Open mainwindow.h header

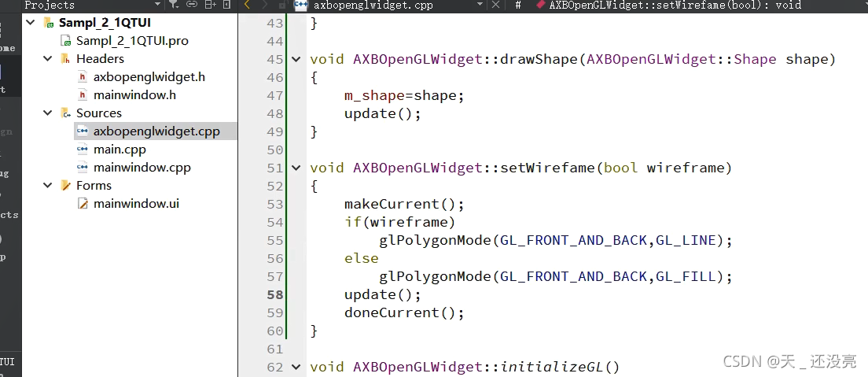(134, 94)
